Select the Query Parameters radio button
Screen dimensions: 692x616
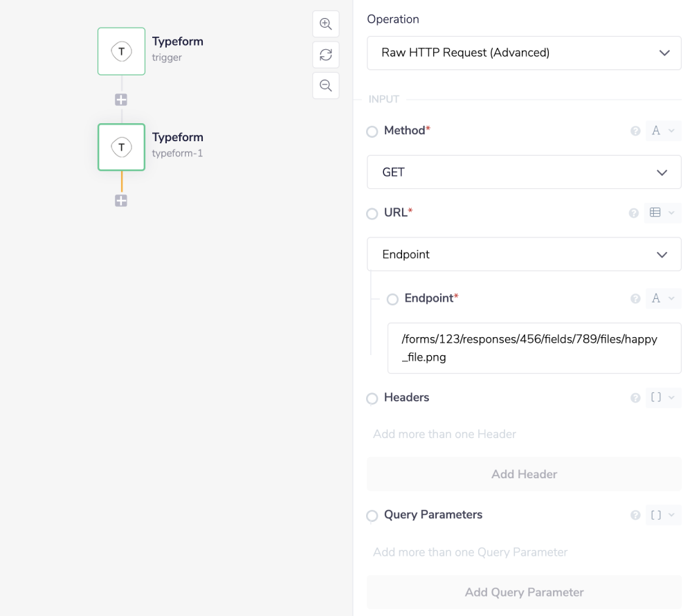[x=372, y=516]
